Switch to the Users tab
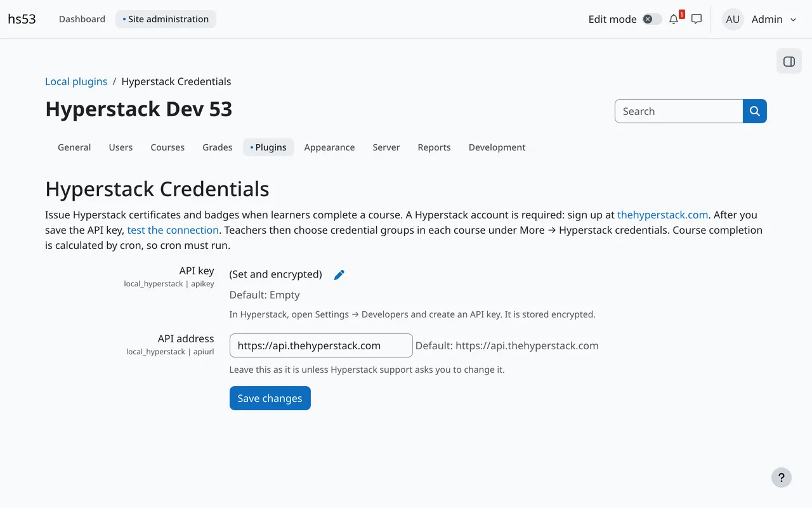812x508 pixels. point(121,147)
